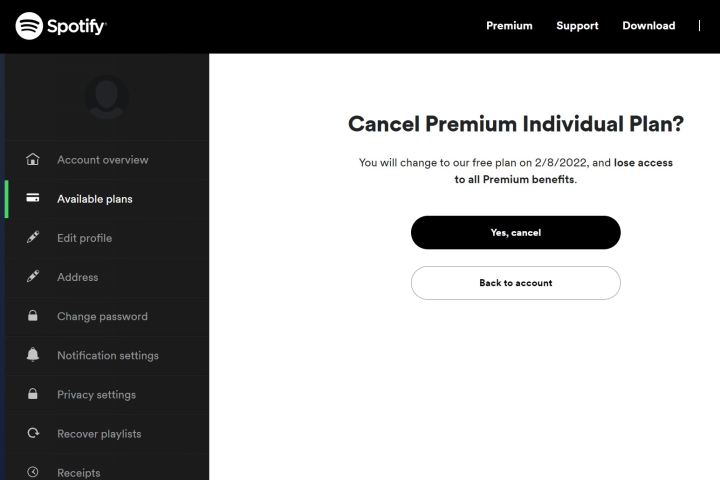Open the Premium menu item
Screen dimensions: 720x480
509,26
